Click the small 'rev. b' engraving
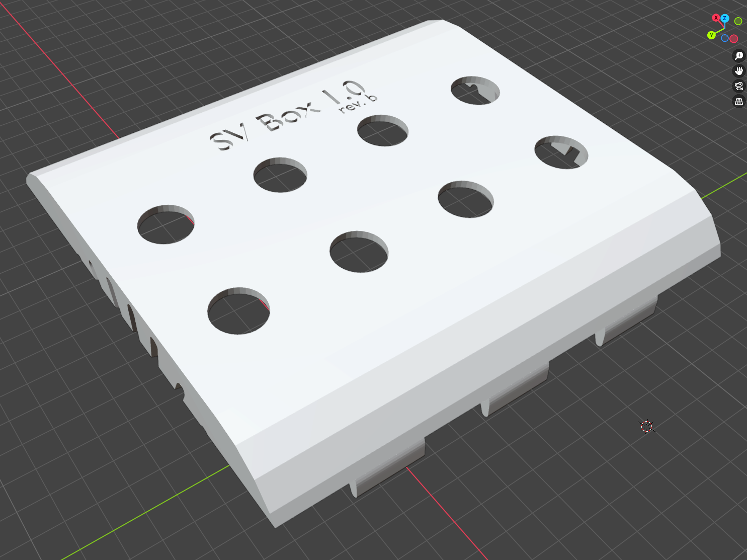This screenshot has width=747, height=560. click(x=358, y=103)
